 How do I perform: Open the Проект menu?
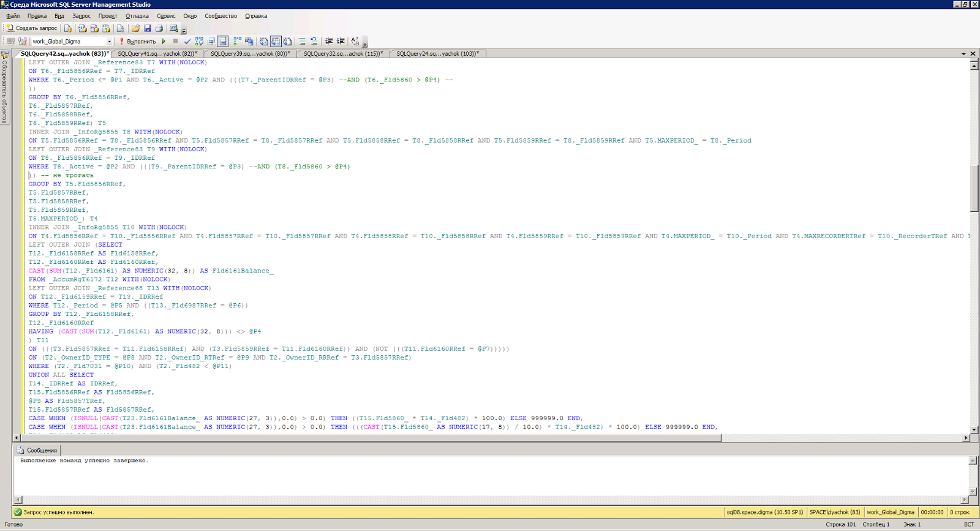coord(108,16)
